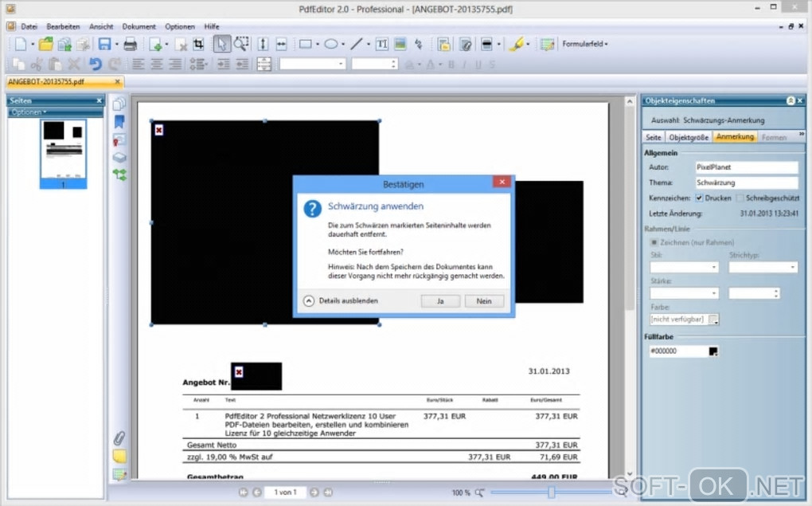Pick fill color via #000000 swatch
Screen dimensions: 812x506
coord(713,351)
